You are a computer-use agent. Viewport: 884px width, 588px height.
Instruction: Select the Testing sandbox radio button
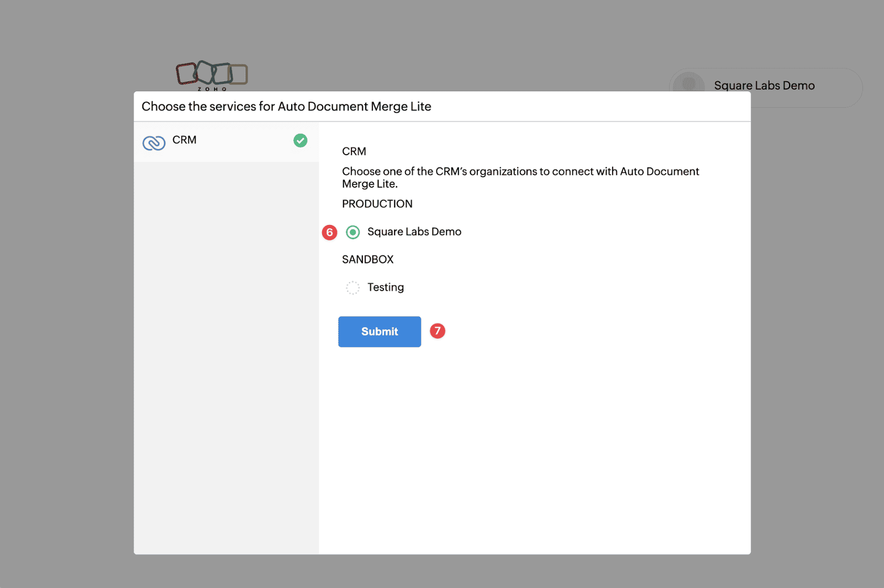tap(352, 287)
